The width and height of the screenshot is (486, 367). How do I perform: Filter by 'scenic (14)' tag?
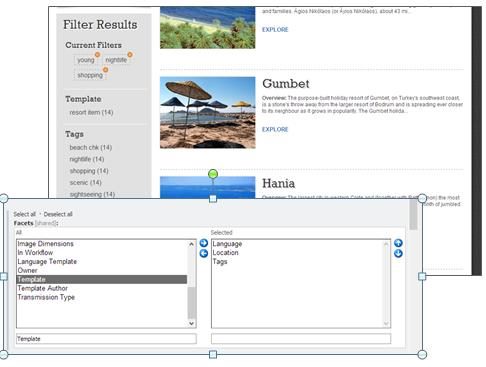(x=85, y=182)
